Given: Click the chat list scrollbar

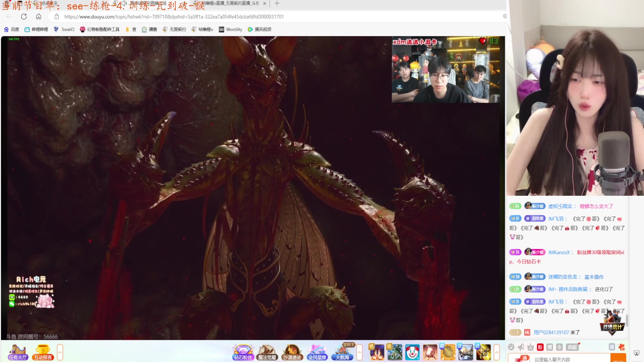Looking at the screenshot, I should pyautogui.click(x=627, y=320).
